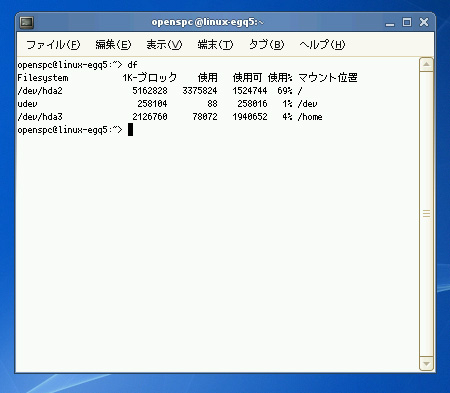Click the udev filesystem entry
The height and width of the screenshot is (393, 450).
27,104
